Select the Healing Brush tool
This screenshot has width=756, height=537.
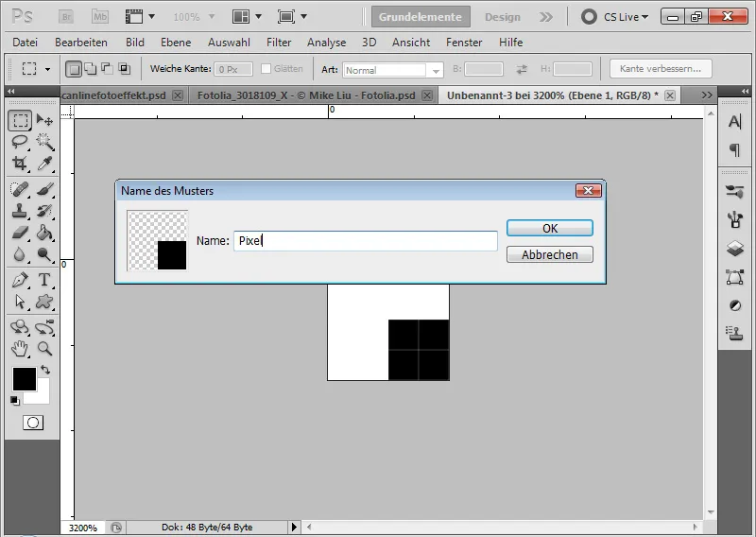[x=20, y=189]
